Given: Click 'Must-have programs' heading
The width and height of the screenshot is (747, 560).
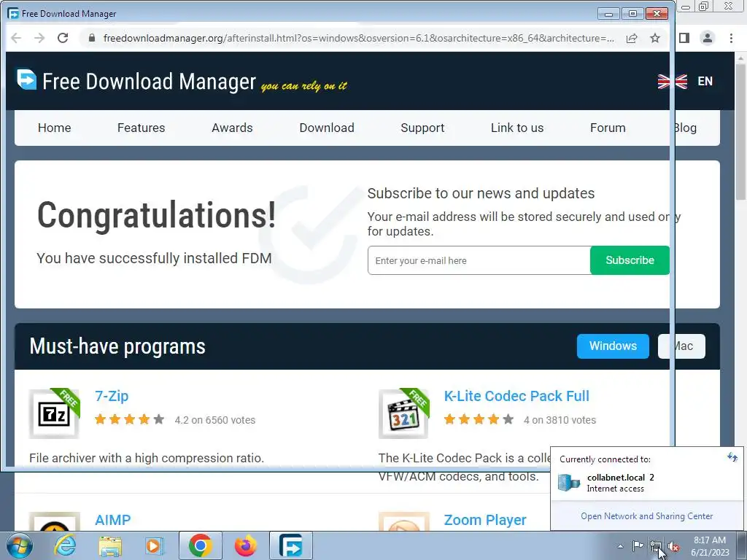Looking at the screenshot, I should pyautogui.click(x=117, y=346).
